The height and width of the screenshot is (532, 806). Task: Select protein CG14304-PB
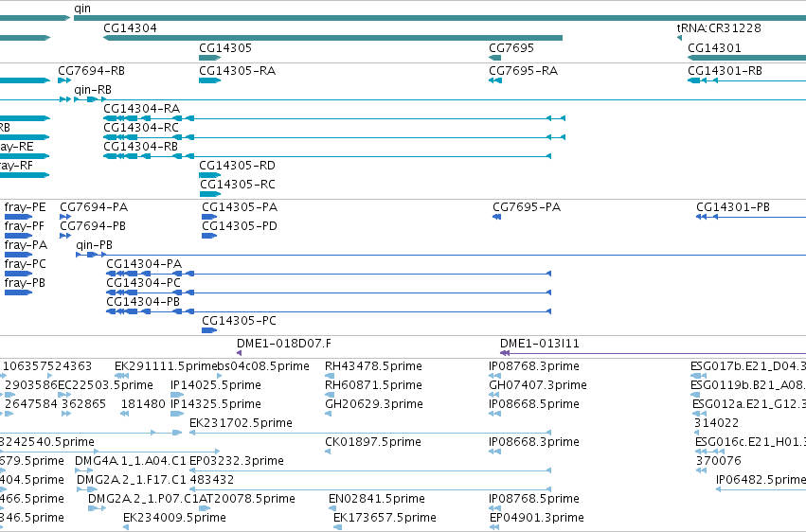click(329, 311)
